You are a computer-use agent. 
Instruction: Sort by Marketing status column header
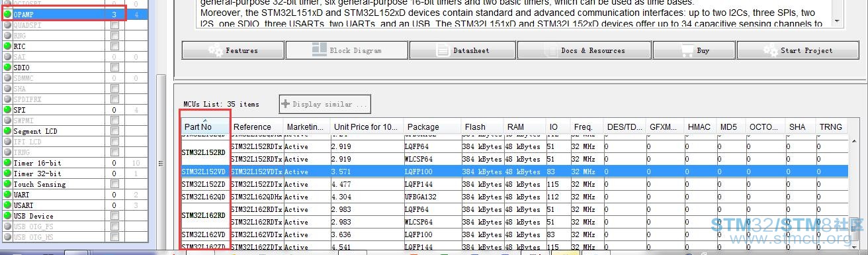click(x=307, y=127)
